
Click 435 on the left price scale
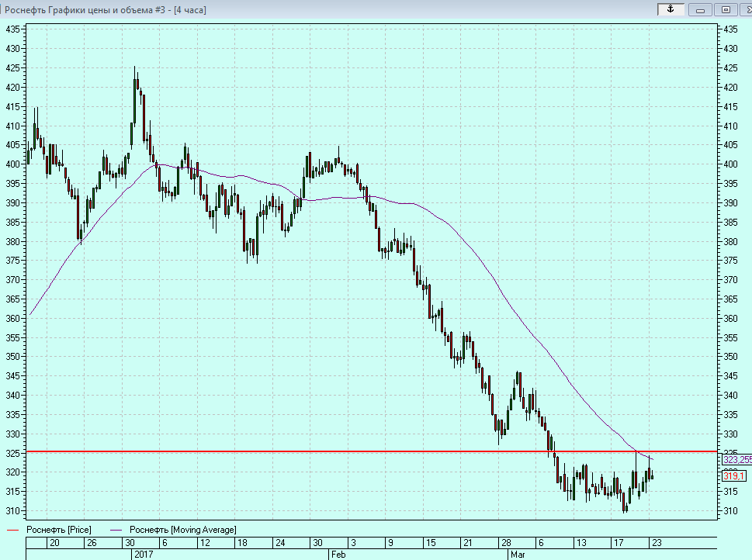pos(13,29)
